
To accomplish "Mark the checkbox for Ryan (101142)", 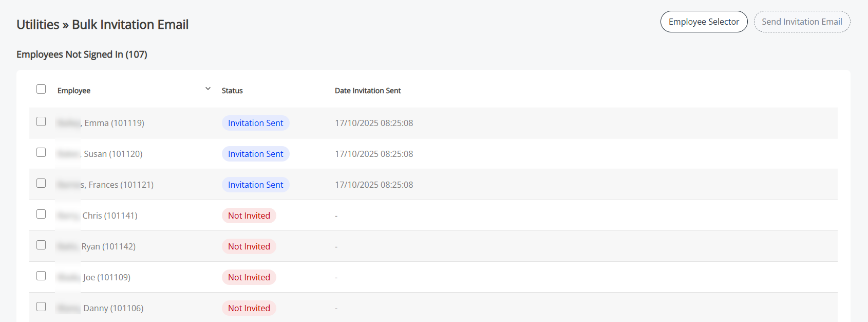I will pyautogui.click(x=41, y=245).
